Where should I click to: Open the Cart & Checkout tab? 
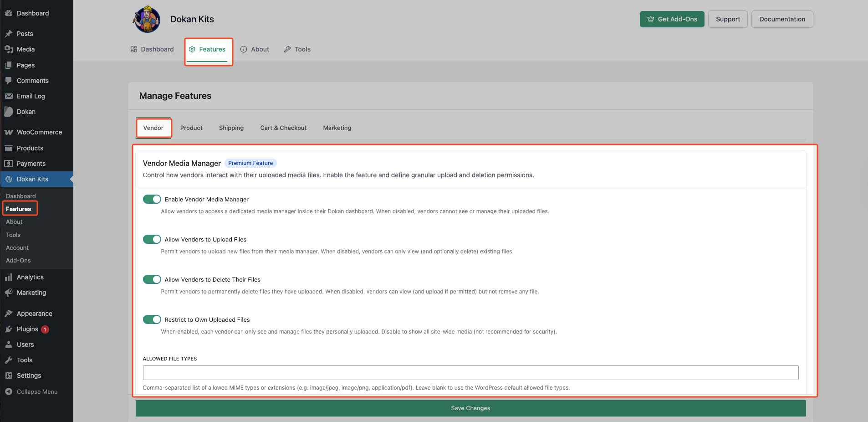(283, 128)
